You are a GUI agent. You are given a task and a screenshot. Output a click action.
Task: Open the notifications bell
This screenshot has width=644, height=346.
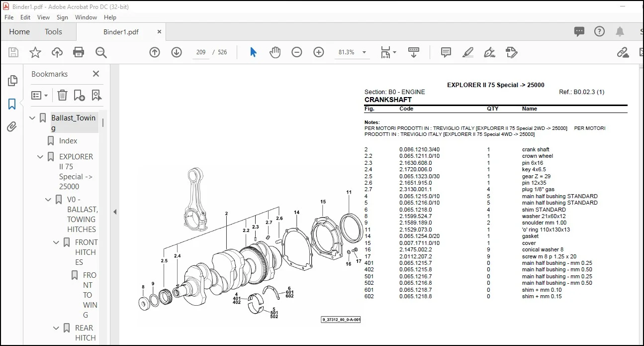620,31
